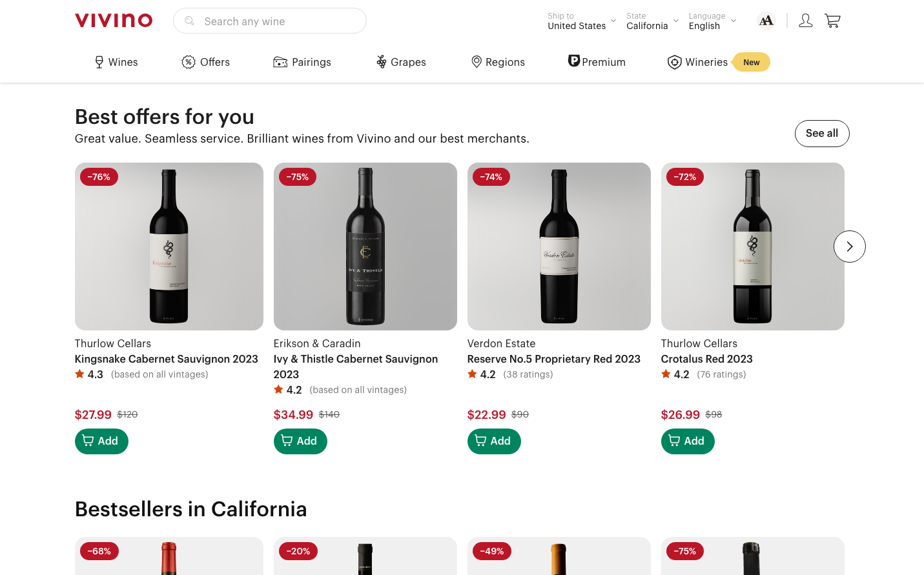Add Crotalus Red 2023 to cart
The width and height of the screenshot is (924, 575).
688,441
